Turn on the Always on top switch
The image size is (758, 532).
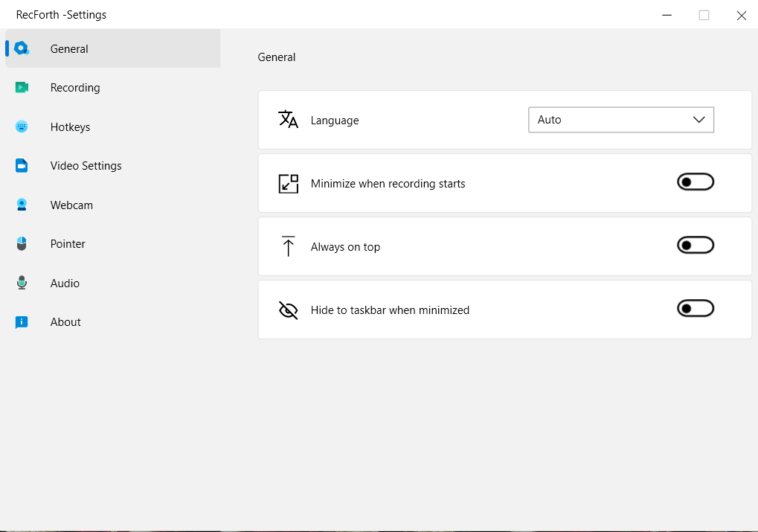click(x=696, y=246)
